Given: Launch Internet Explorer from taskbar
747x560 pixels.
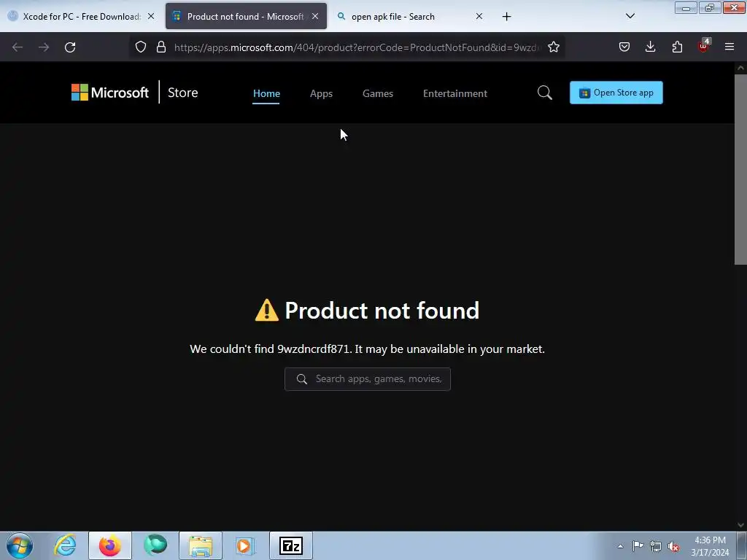Looking at the screenshot, I should [65, 545].
